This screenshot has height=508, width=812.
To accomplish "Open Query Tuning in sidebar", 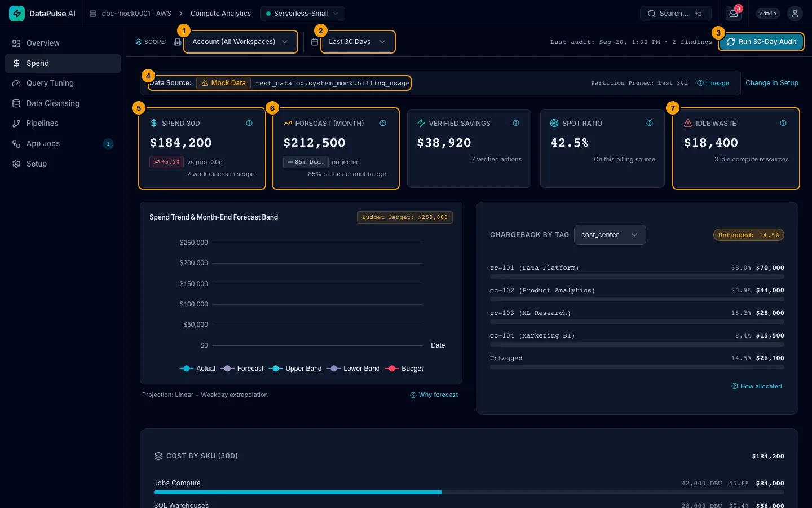I will click(63, 83).
